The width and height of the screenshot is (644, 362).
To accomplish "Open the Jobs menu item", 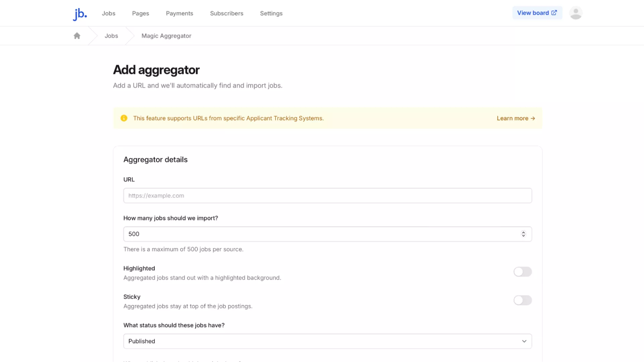I will (x=108, y=13).
